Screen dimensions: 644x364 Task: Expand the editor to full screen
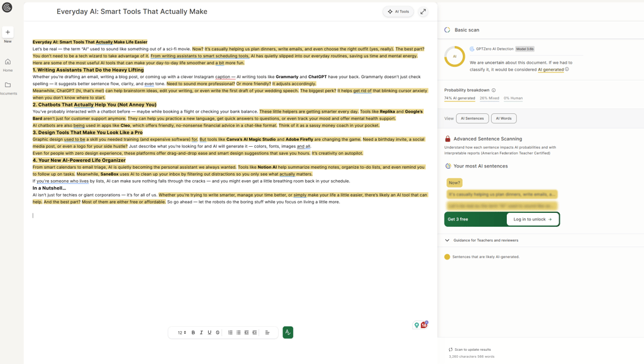(x=423, y=11)
